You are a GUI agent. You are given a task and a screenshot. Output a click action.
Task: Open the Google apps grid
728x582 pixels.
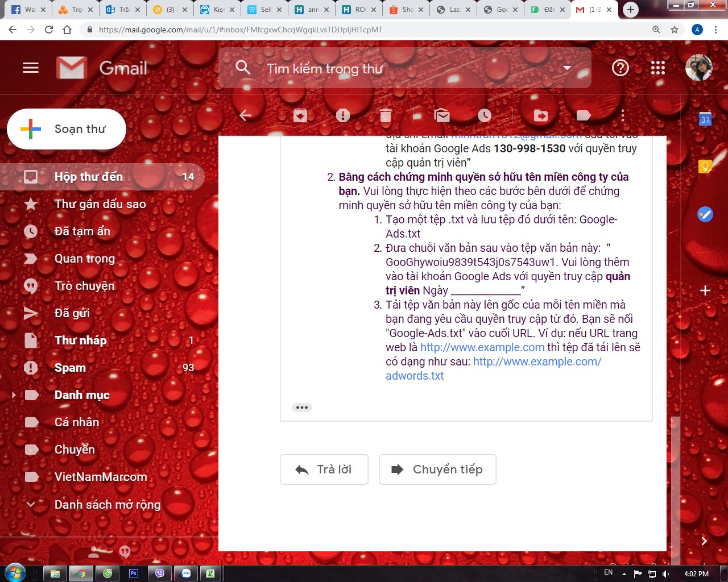pyautogui.click(x=658, y=68)
